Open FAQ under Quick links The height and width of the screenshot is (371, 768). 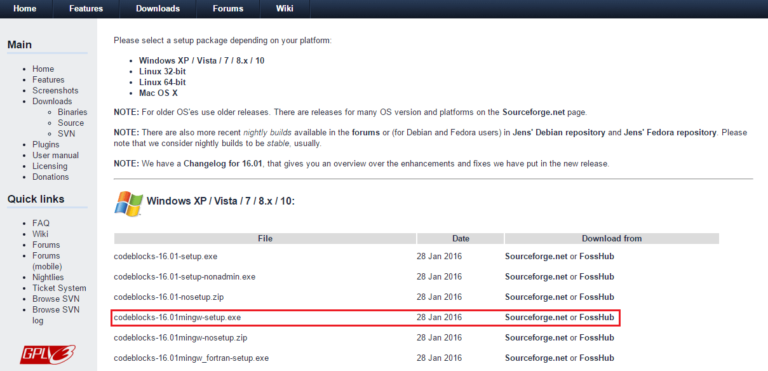41,223
